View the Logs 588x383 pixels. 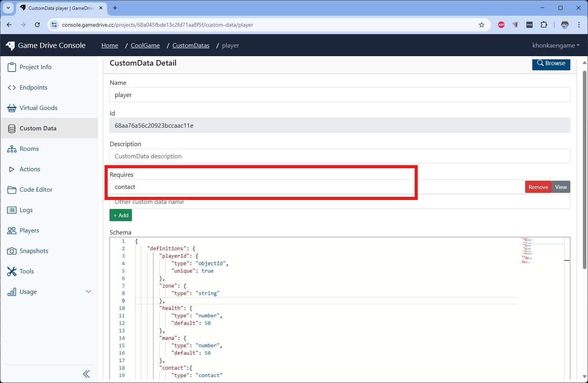coord(26,210)
